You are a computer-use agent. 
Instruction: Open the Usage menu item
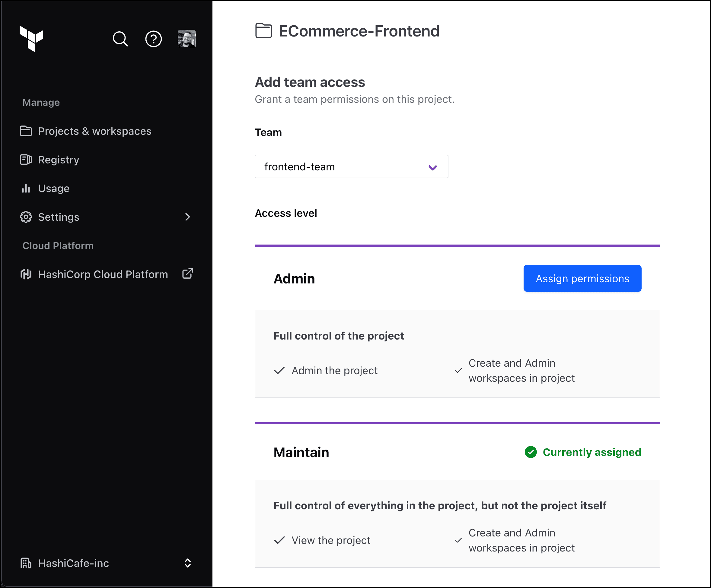coord(54,188)
